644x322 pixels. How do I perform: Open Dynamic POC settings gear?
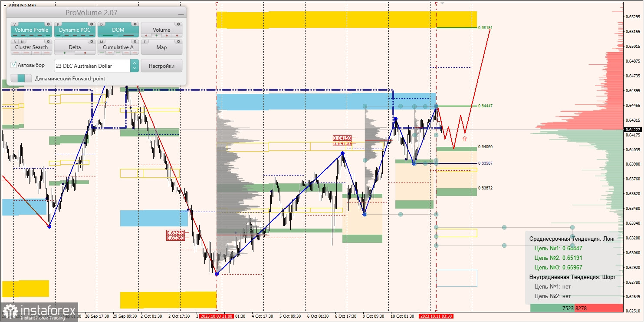(92, 24)
